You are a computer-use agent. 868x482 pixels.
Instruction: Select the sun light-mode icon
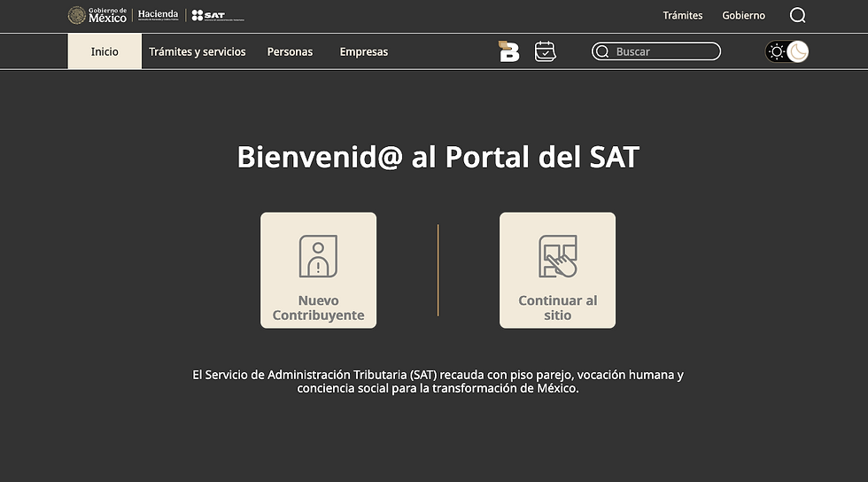coord(777,51)
